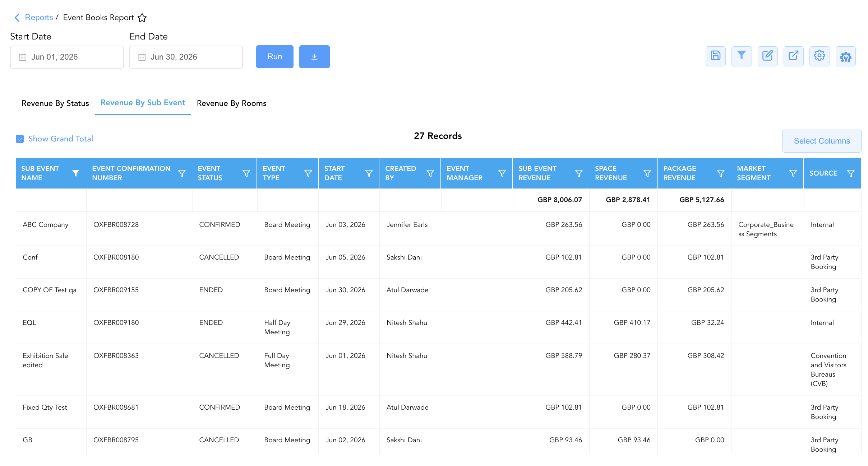The image size is (868, 466).
Task: Click confirmation number OXFBR009180
Action: [116, 323]
